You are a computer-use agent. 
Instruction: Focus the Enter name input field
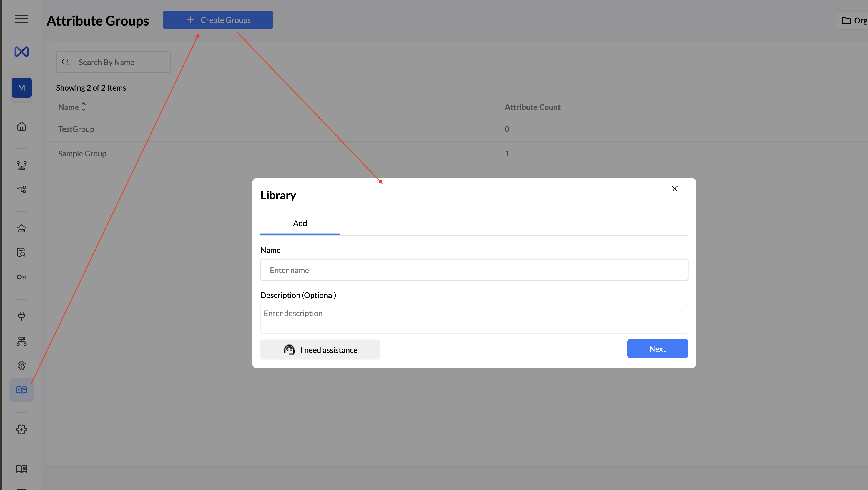coord(474,270)
